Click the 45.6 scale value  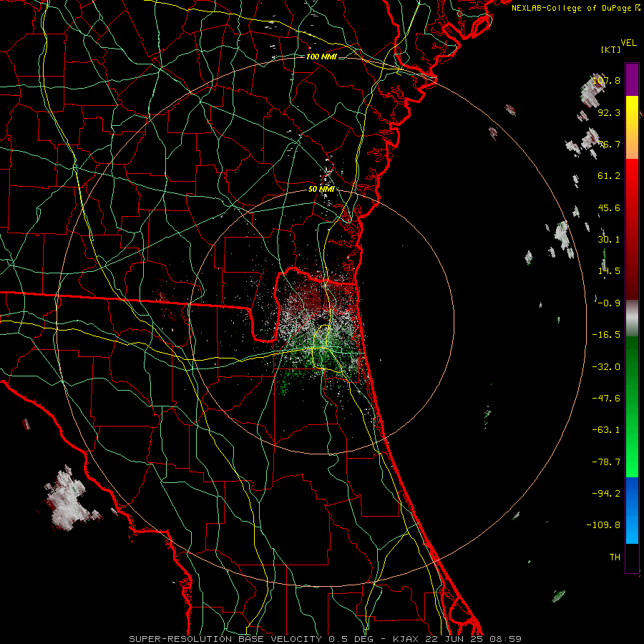pos(609,208)
